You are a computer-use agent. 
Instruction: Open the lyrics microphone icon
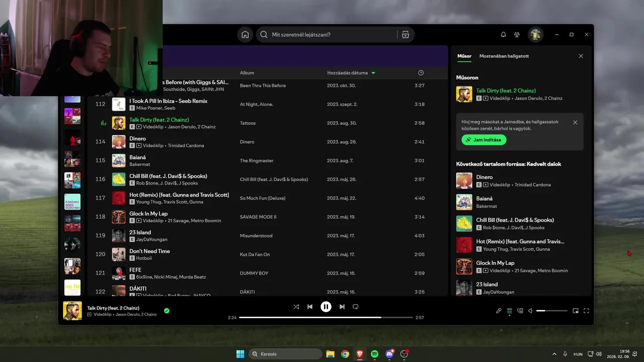(x=499, y=311)
